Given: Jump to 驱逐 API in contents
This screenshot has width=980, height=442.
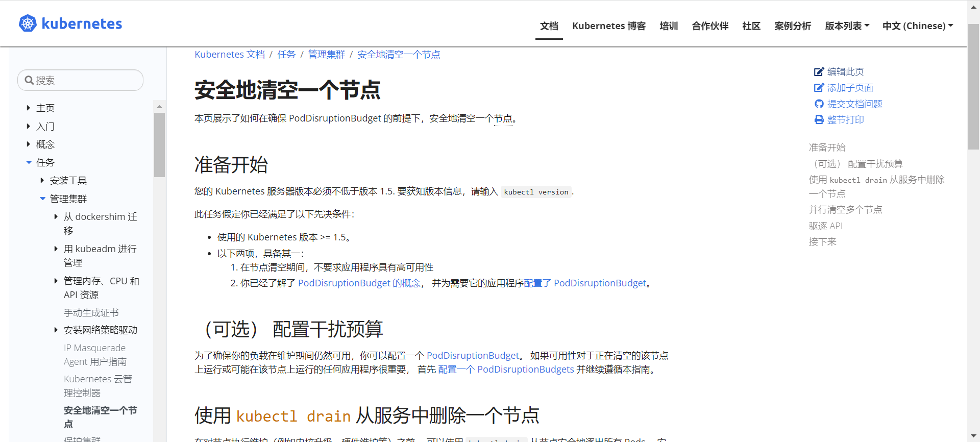Looking at the screenshot, I should click(x=825, y=226).
